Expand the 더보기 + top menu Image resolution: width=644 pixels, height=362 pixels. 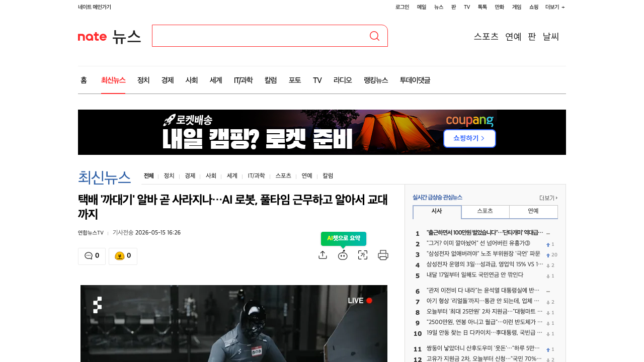pos(555,7)
